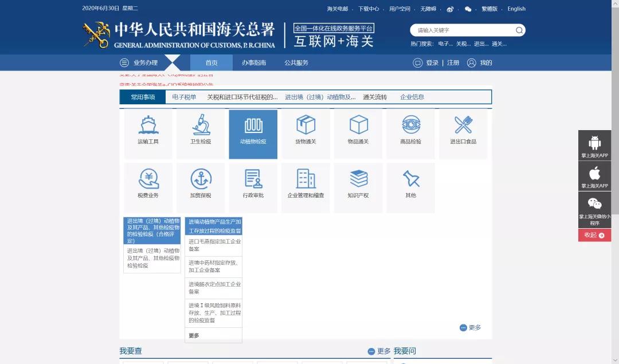The image size is (619, 364).
Task: Open 税费业务 via the yen-coin icon
Action: [x=148, y=187]
